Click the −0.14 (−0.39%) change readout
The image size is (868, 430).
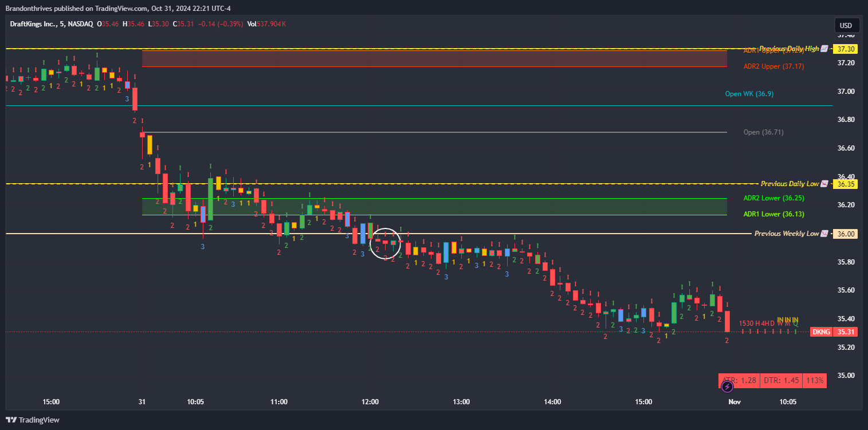pos(221,24)
